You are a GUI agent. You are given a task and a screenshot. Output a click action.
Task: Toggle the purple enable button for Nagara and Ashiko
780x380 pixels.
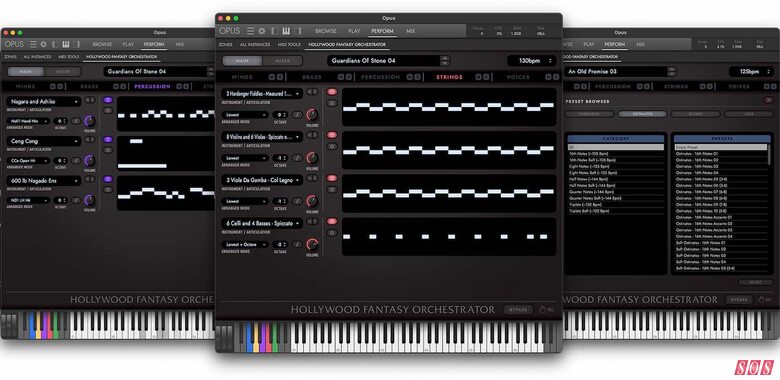pyautogui.click(x=108, y=100)
